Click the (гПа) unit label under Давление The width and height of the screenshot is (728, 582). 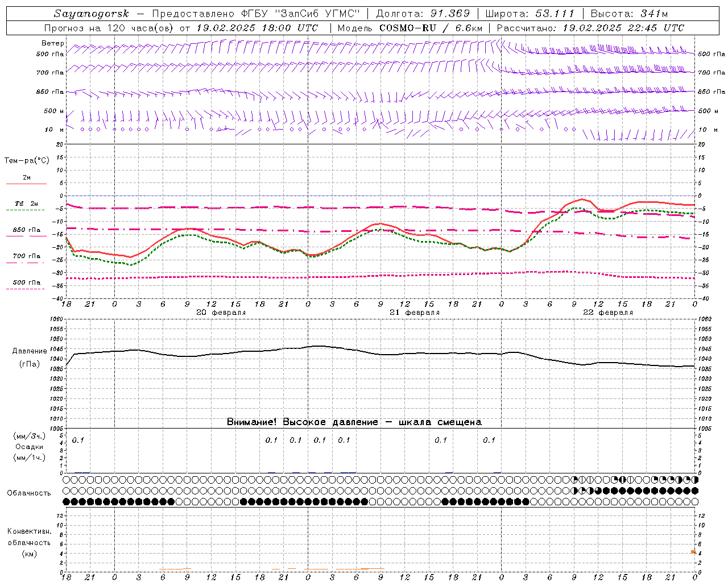click(30, 364)
